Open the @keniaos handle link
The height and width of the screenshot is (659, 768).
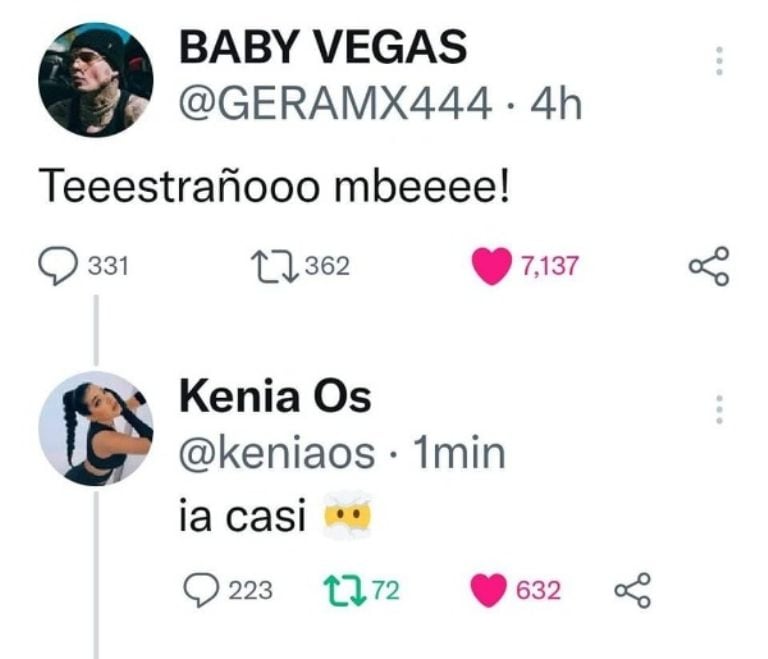click(x=277, y=454)
